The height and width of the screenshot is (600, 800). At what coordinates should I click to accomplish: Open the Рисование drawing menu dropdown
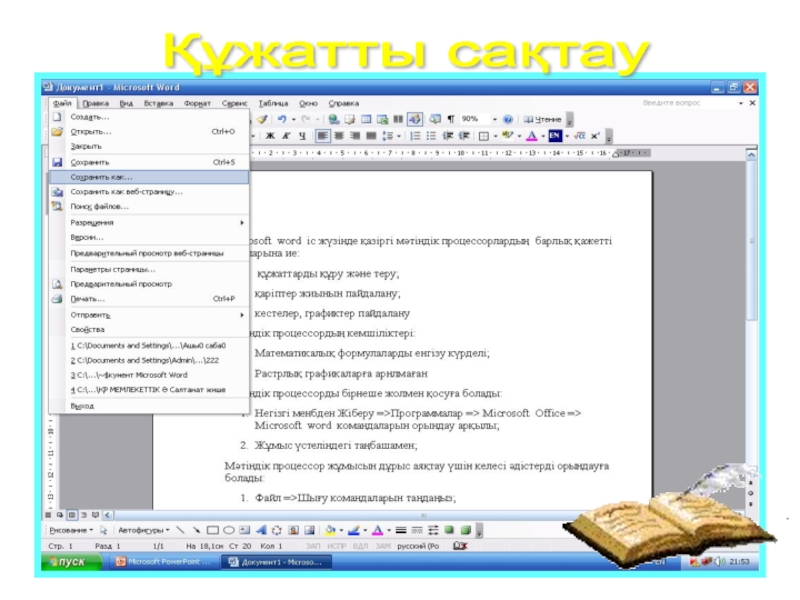click(x=71, y=530)
